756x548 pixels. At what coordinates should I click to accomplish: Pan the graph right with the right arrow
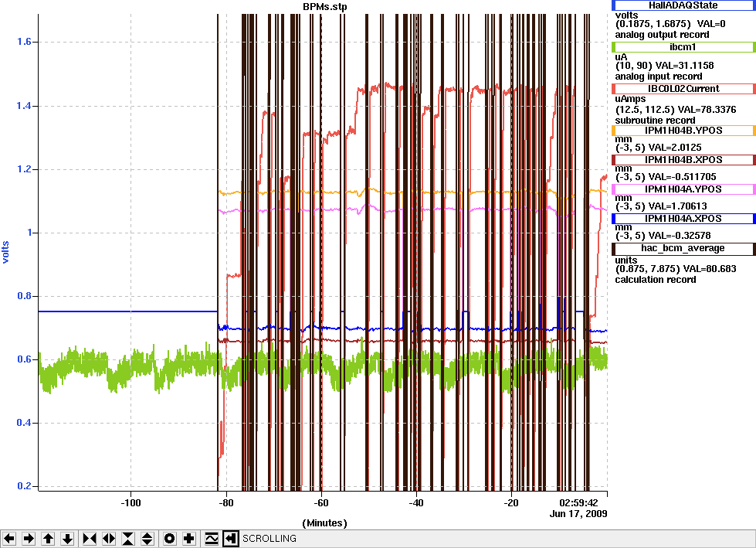[x=29, y=539]
